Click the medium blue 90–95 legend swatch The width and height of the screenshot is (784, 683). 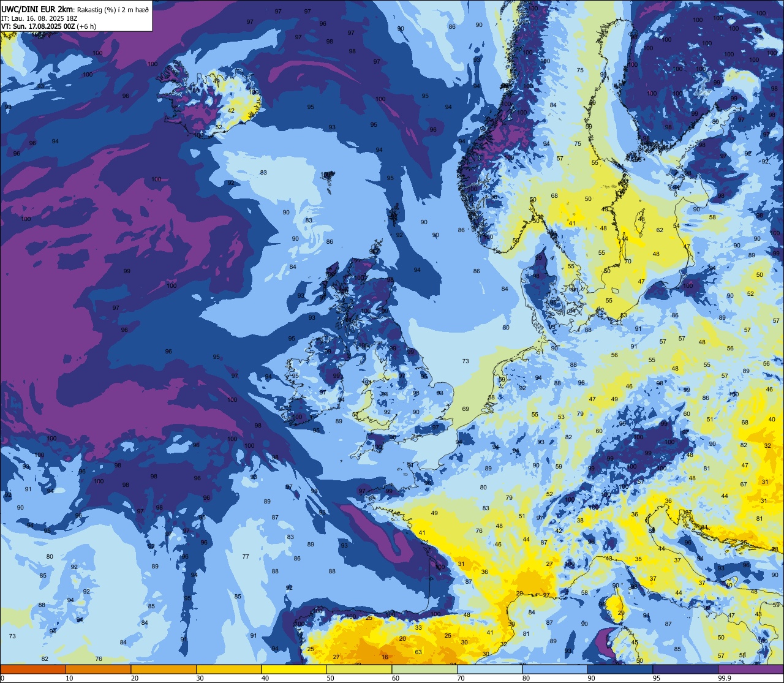[620, 669]
